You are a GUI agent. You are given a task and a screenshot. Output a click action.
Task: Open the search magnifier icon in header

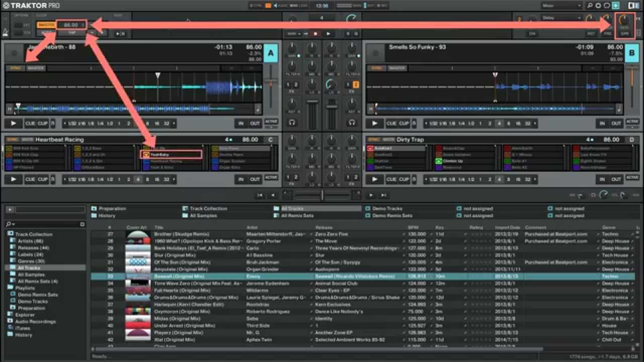pyautogui.click(x=590, y=6)
